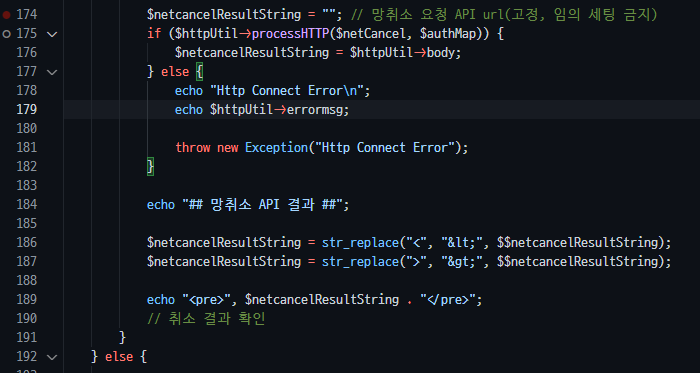Collapse the else block at line 192

tap(52, 357)
